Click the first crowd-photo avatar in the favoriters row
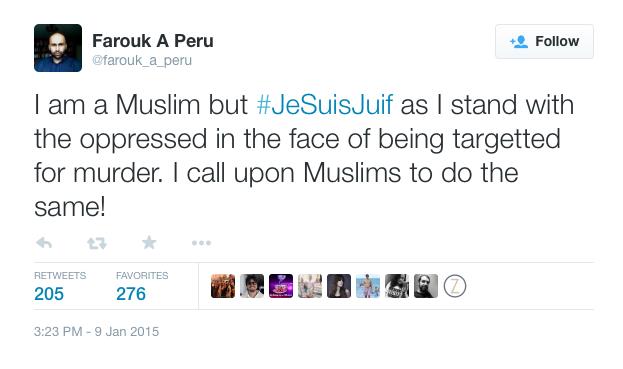Viewport: 623px width, 369px height. (x=223, y=286)
